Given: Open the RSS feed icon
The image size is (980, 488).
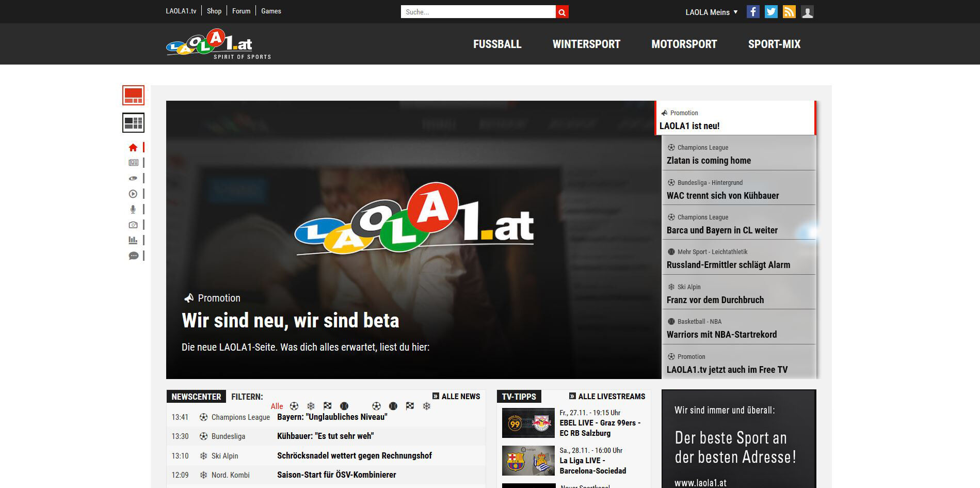Looking at the screenshot, I should 789,12.
